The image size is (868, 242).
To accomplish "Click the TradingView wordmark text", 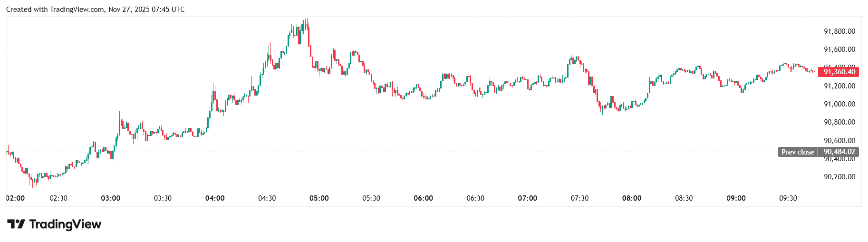I will pos(65,224).
